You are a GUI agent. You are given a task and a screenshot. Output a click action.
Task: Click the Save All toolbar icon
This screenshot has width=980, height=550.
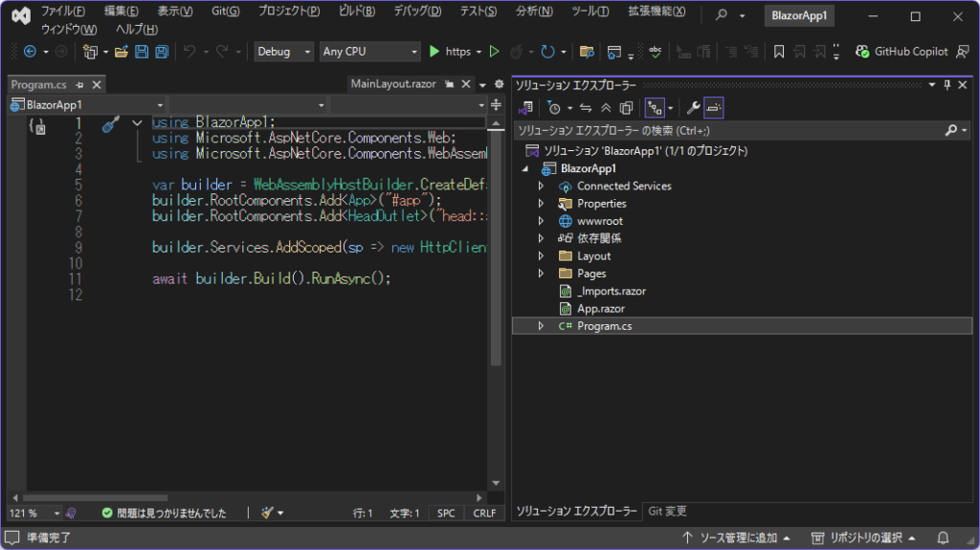click(162, 52)
